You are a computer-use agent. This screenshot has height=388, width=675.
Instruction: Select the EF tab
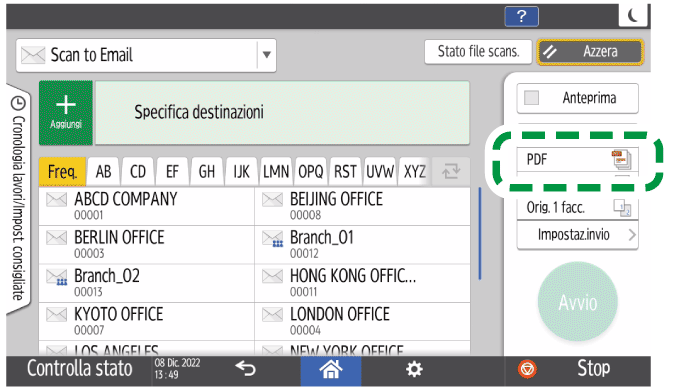[x=172, y=172]
